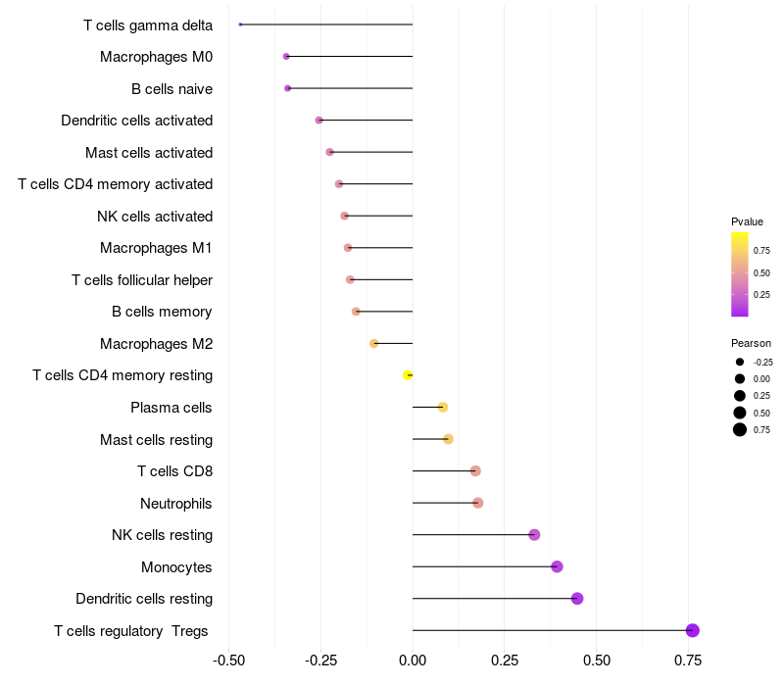The width and height of the screenshot is (784, 686).
Task: Select the NK cells resting data point
Action: (534, 534)
